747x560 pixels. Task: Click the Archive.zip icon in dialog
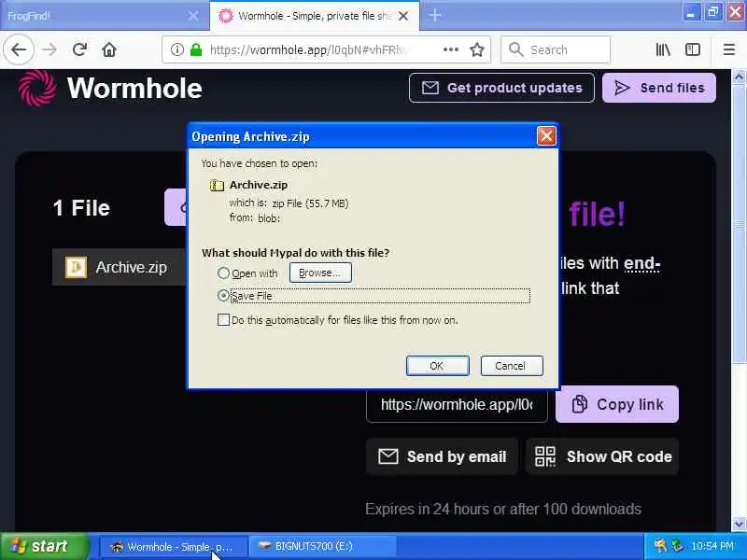point(217,185)
